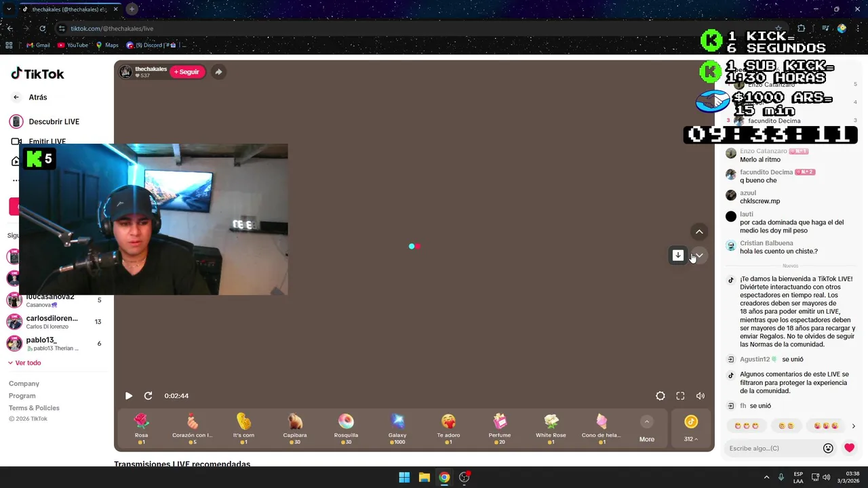Show hidden system tray icons

tap(766, 477)
